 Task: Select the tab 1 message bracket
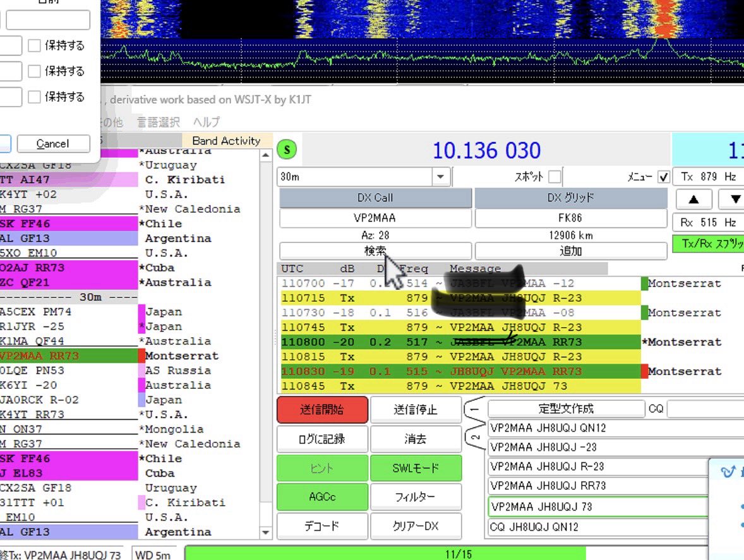474,409
